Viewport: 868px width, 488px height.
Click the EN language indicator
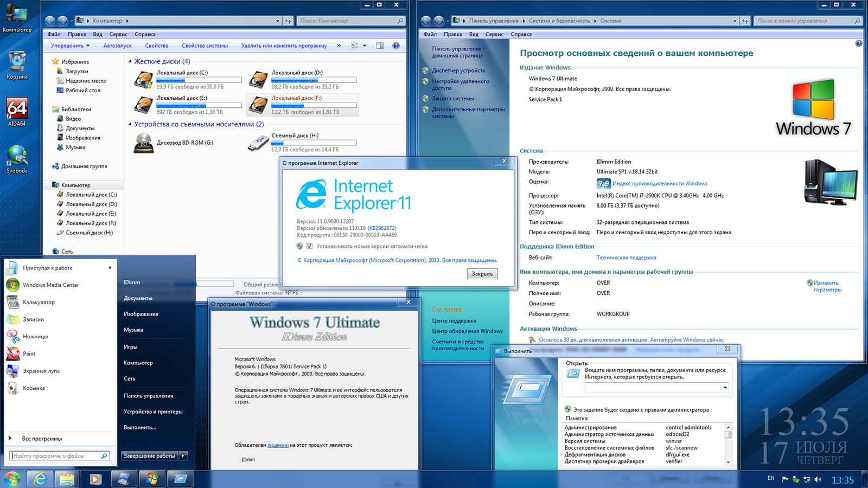(771, 478)
